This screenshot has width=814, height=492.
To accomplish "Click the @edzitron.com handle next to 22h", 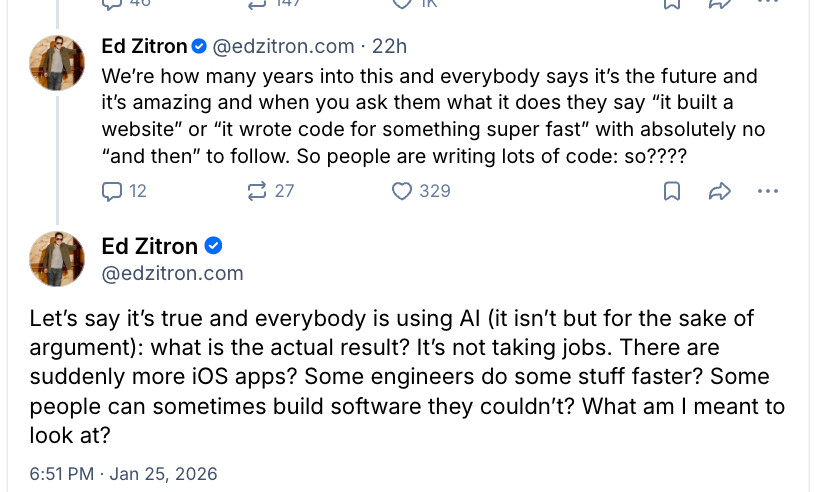I will pyautogui.click(x=282, y=46).
